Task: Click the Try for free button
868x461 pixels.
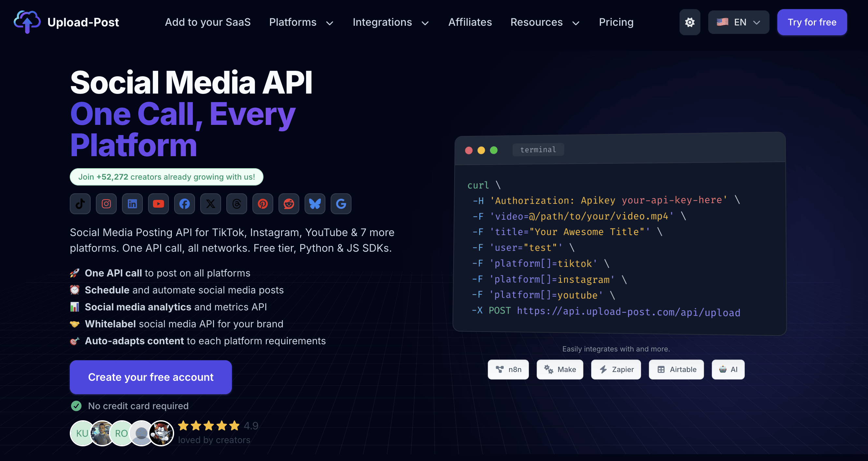Action: [x=812, y=22]
